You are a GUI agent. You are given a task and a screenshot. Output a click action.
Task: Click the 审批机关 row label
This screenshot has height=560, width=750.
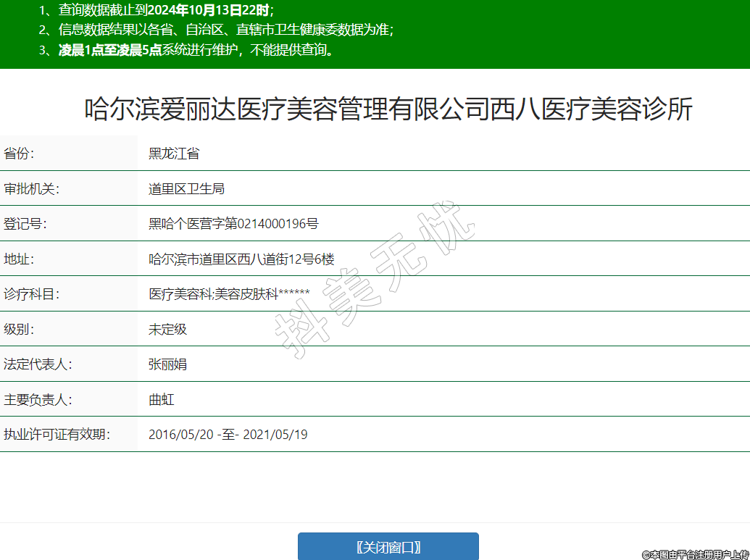click(30, 189)
